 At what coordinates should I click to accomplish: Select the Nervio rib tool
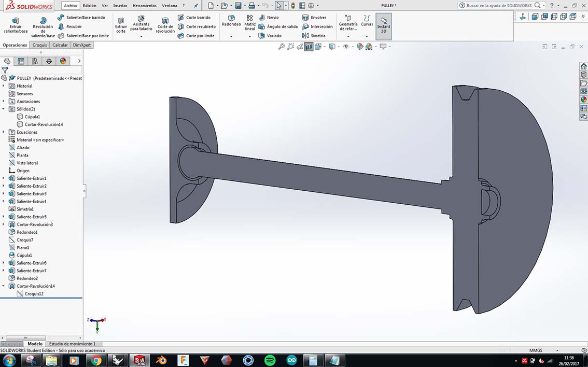269,18
